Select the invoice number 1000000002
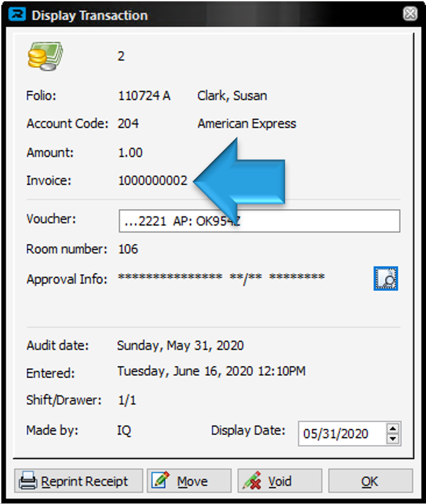Image resolution: width=426 pixels, height=504 pixels. click(152, 181)
